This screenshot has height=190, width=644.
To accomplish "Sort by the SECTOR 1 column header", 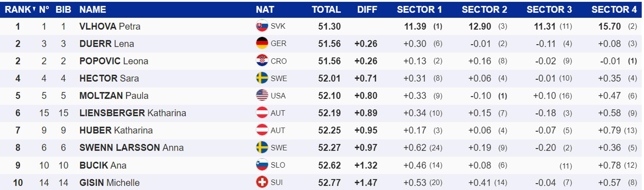I will point(419,9).
